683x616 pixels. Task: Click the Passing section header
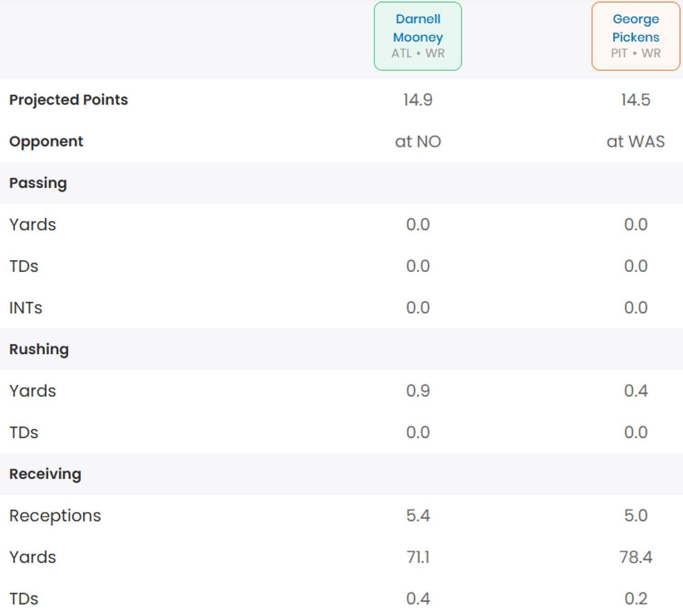pyautogui.click(x=38, y=183)
